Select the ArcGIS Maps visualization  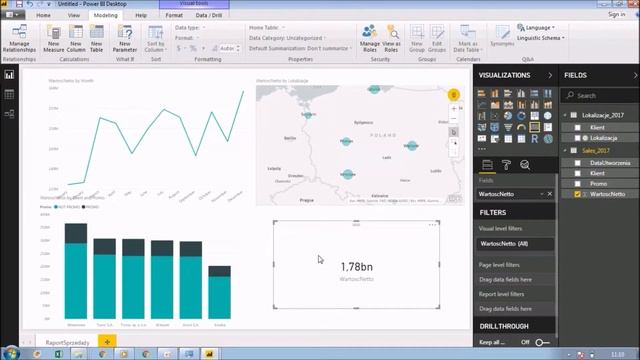coord(547,139)
